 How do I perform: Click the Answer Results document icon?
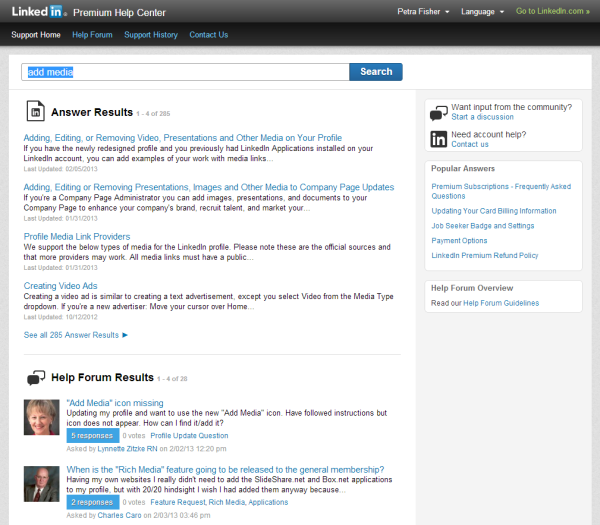click(36, 111)
